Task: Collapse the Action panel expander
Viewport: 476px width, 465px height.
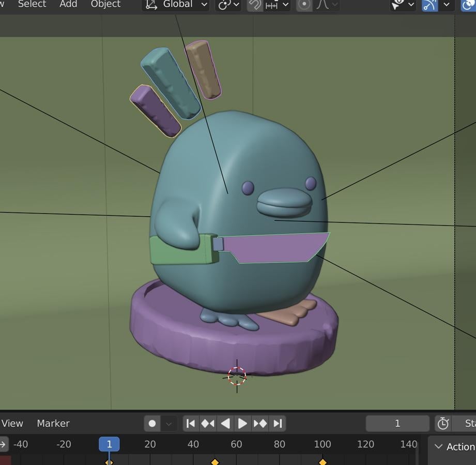Action: (439, 446)
